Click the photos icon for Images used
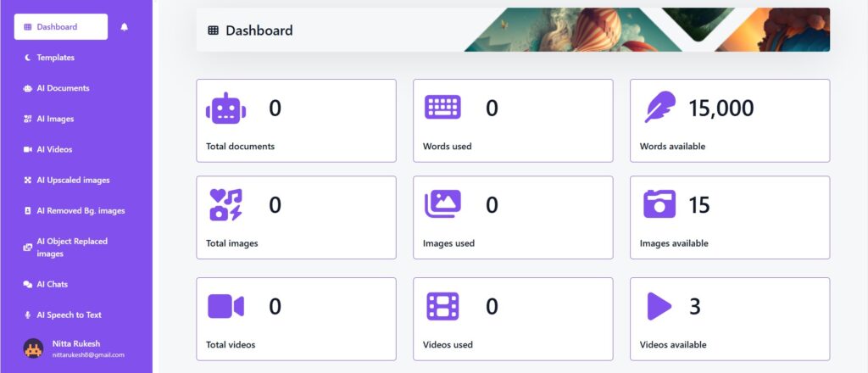This screenshot has height=373, width=868. pos(442,204)
